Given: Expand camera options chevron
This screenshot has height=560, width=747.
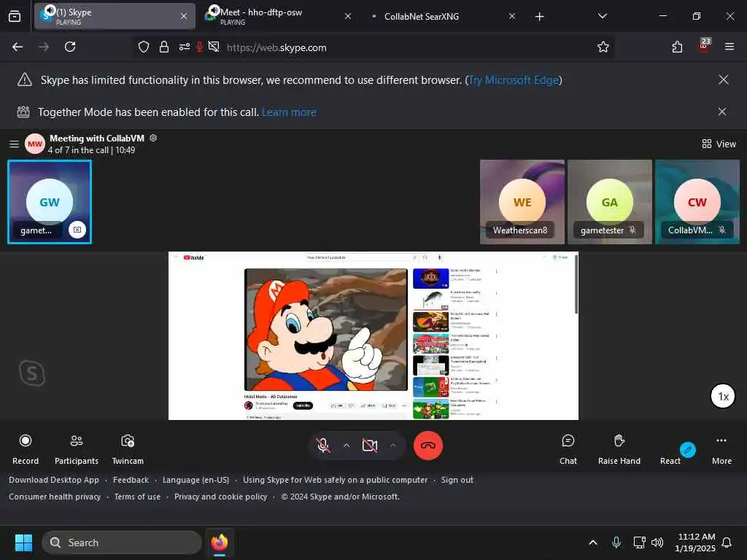Looking at the screenshot, I should (393, 446).
